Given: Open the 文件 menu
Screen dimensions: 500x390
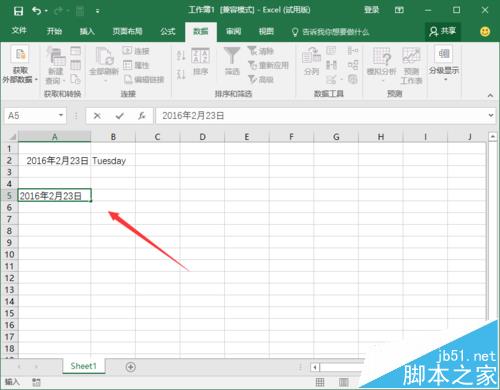Looking at the screenshot, I should tap(19, 31).
